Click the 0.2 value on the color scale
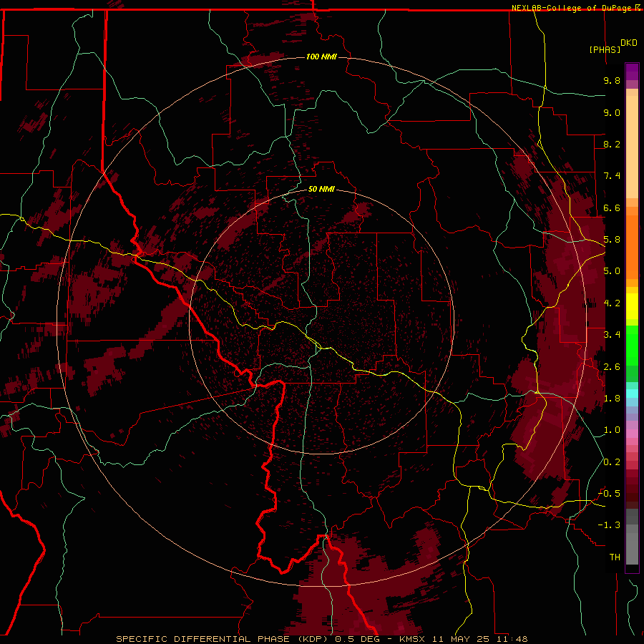 (612, 462)
